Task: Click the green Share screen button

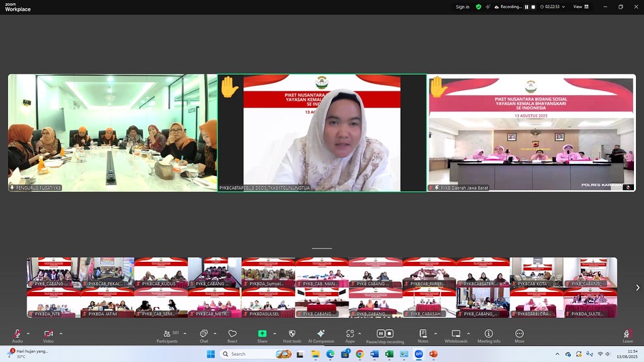Action: click(263, 335)
